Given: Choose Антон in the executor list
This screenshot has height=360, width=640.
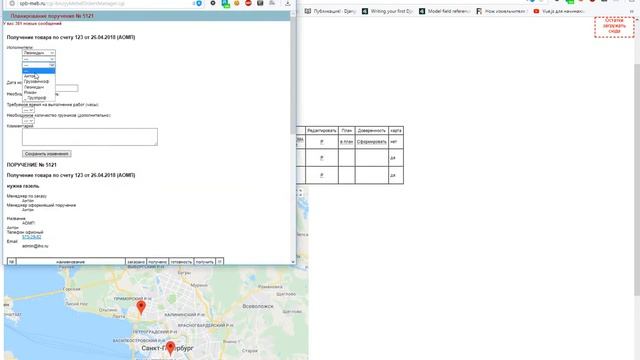Looking at the screenshot, I should [x=39, y=76].
